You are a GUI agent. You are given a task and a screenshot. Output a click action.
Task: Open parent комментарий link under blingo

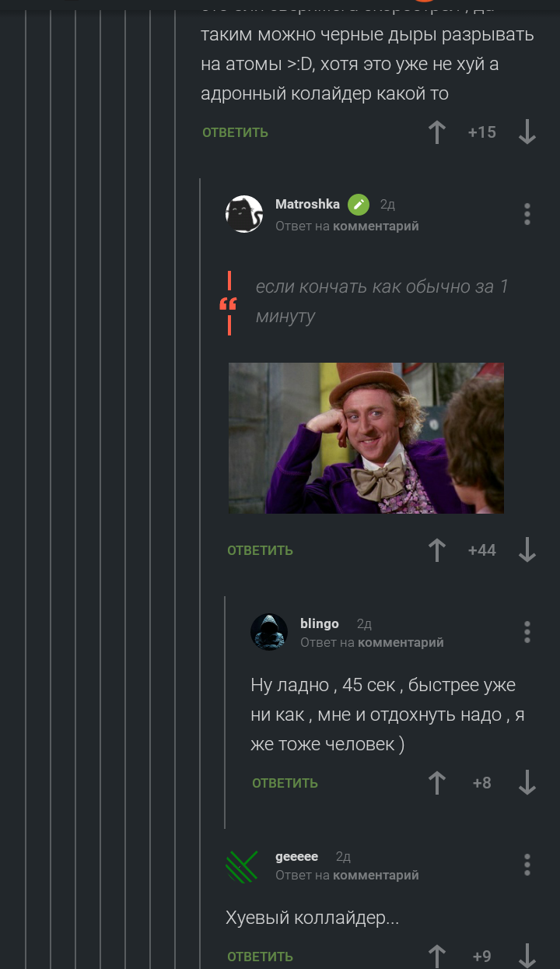click(401, 643)
